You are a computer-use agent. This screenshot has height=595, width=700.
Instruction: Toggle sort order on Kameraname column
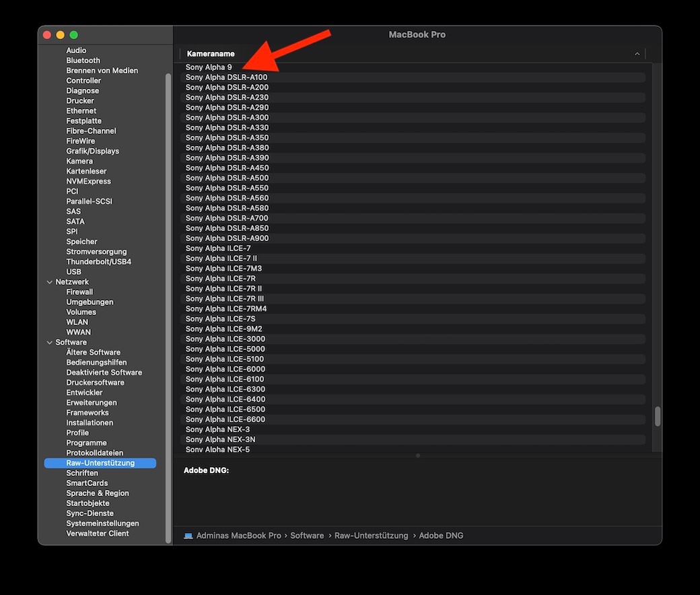pyautogui.click(x=637, y=54)
